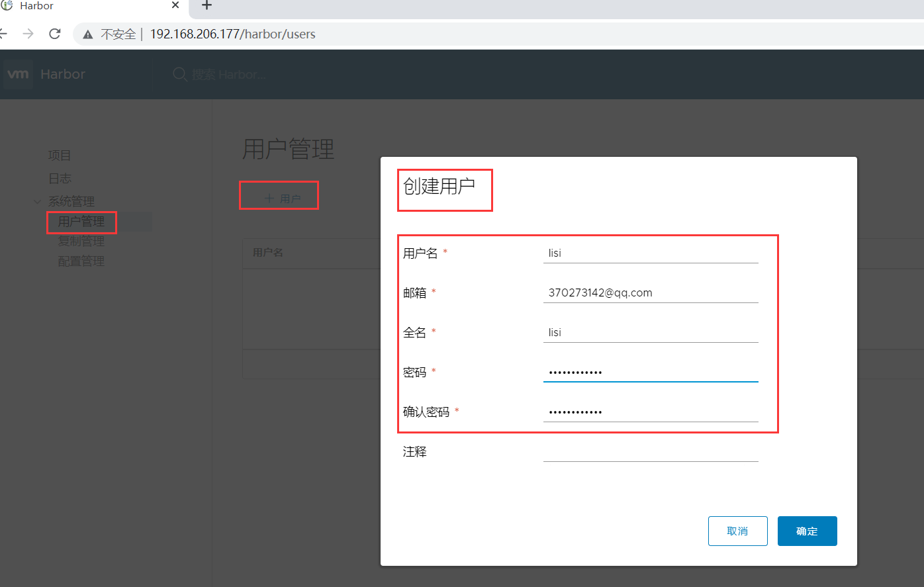Screen dimensions: 924x587
Task: Select 日志 in the left navigation
Action: pos(60,178)
